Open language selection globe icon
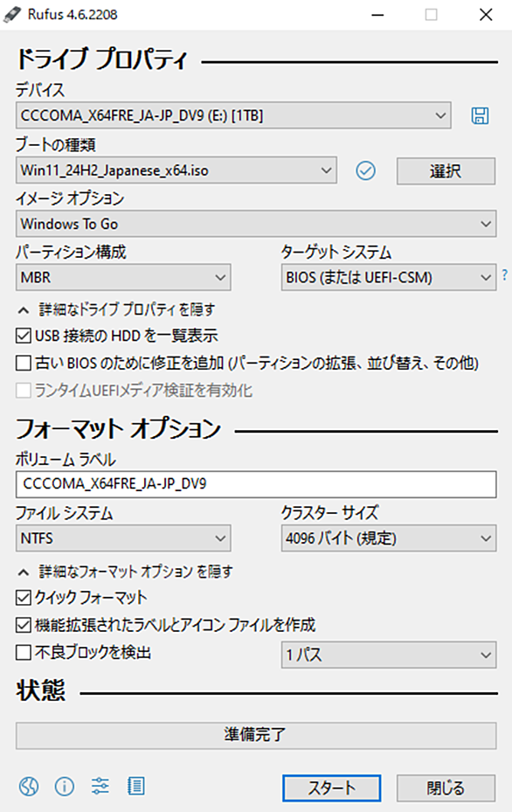Screen dimensions: 512x812 (x=29, y=786)
